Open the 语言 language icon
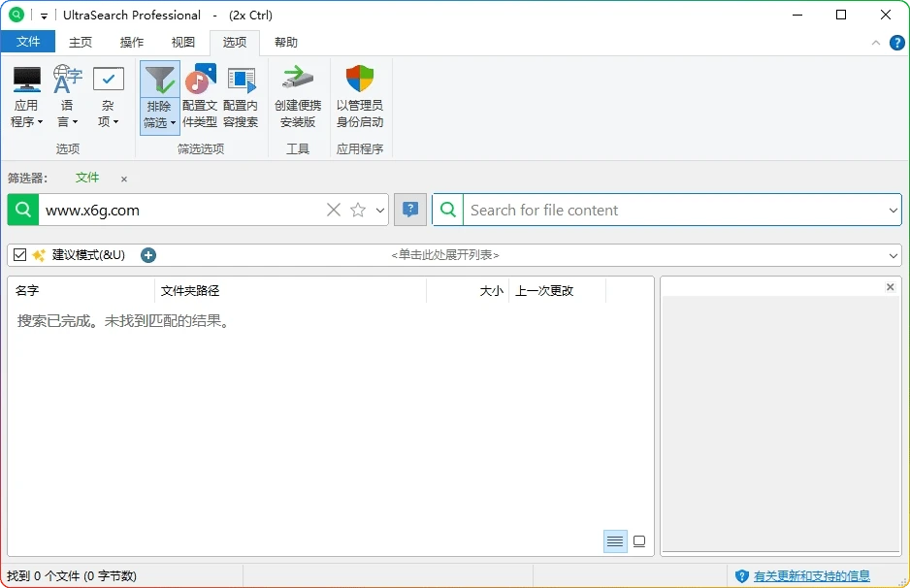Viewport: 910px width, 588px height. click(67, 80)
